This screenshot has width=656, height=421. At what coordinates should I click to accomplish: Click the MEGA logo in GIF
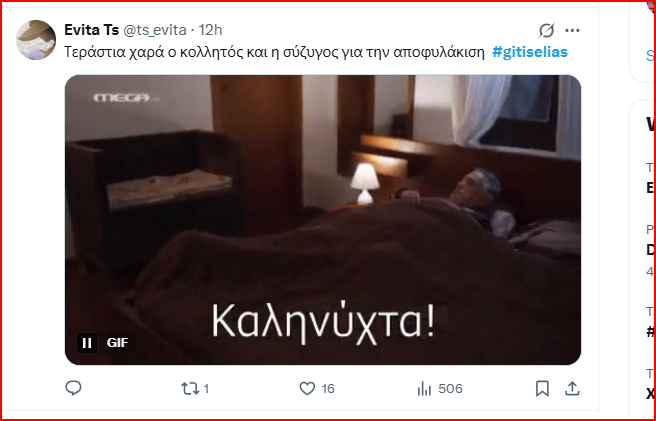pos(123,98)
